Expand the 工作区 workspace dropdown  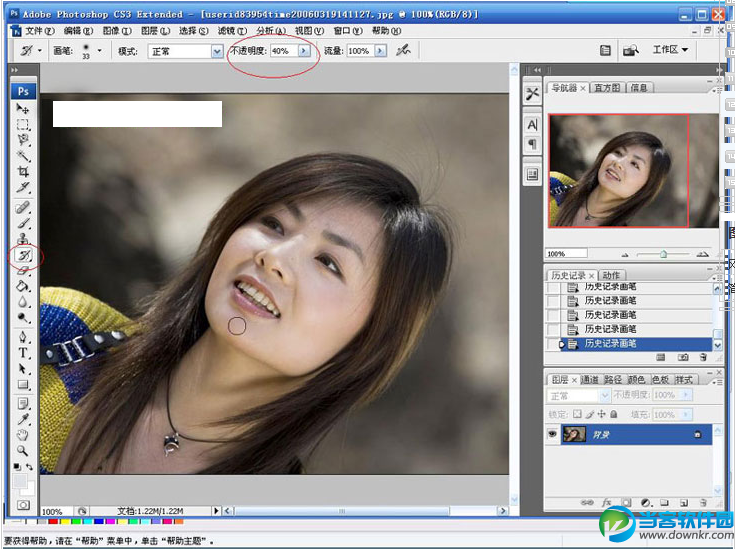coord(671,50)
